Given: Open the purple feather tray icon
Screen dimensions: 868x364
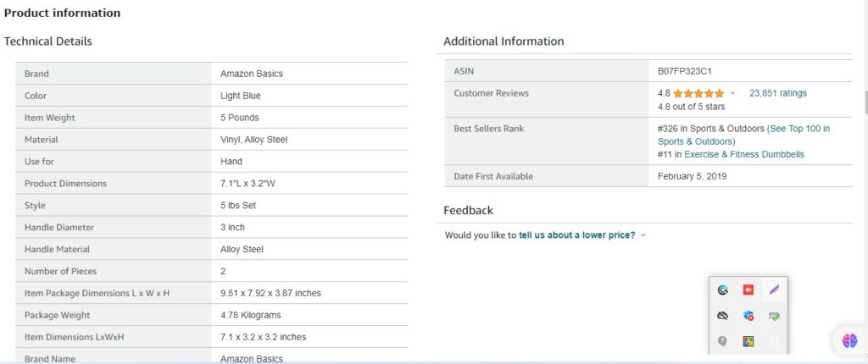Looking at the screenshot, I should pos(774,290).
